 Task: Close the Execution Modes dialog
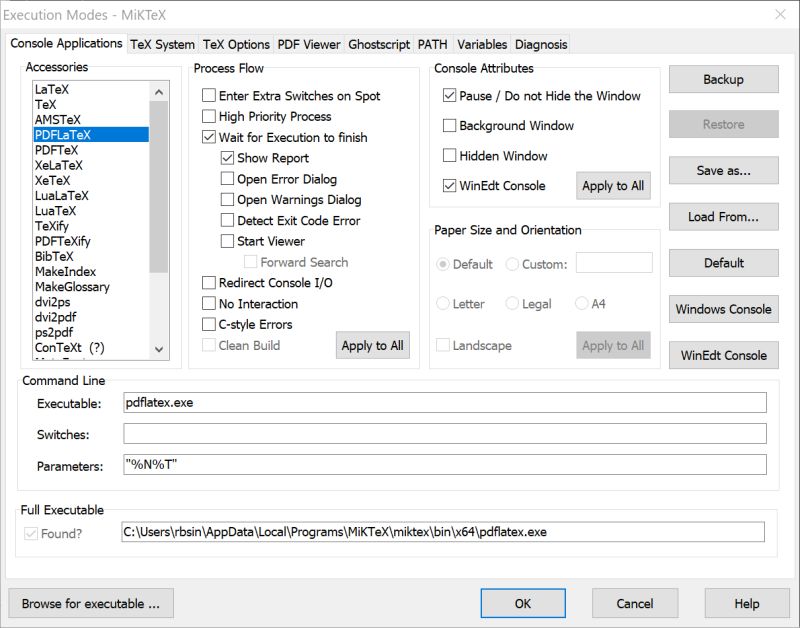[x=780, y=14]
